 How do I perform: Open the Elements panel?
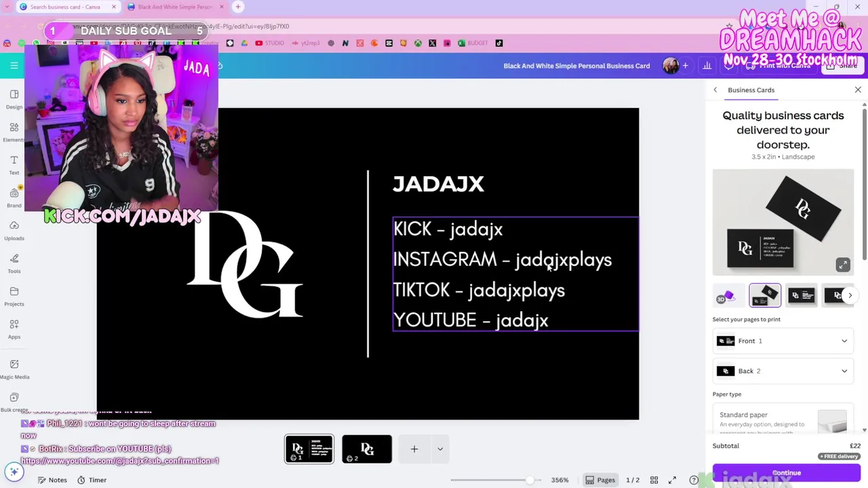click(14, 131)
